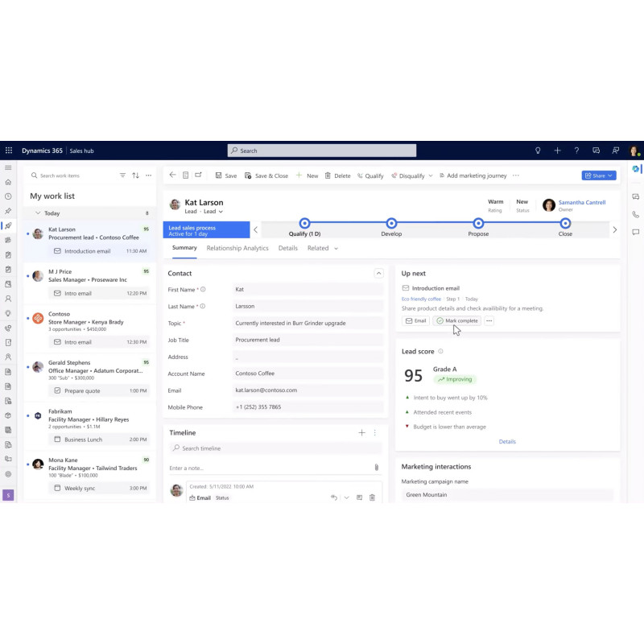The width and height of the screenshot is (644, 644).
Task: Switch to Relationship Analytics tab
Action: coord(237,248)
